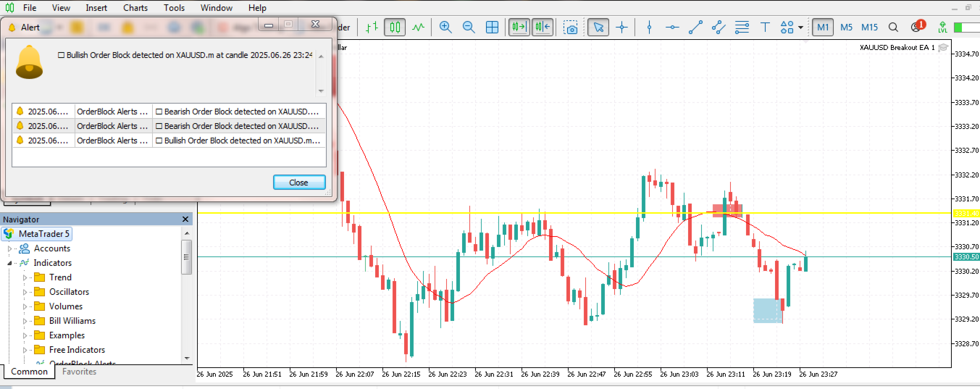Switch timeframe to M15
The image size is (980, 389).
click(869, 28)
